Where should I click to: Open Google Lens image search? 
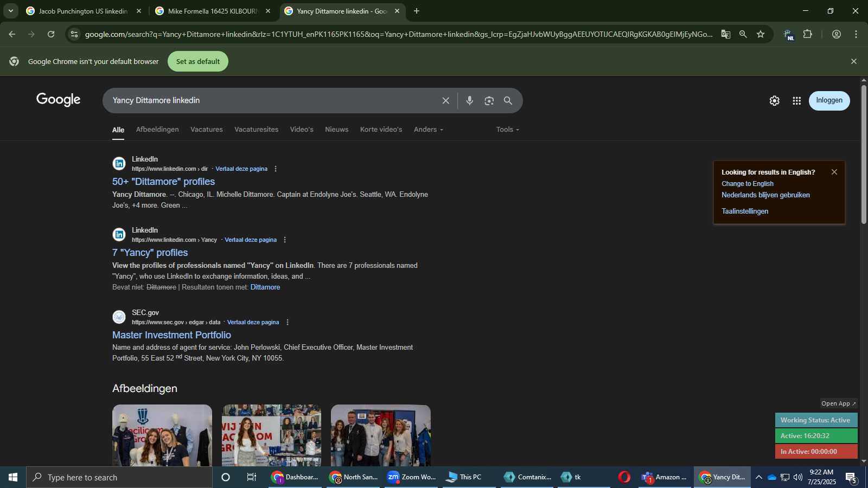tap(489, 100)
